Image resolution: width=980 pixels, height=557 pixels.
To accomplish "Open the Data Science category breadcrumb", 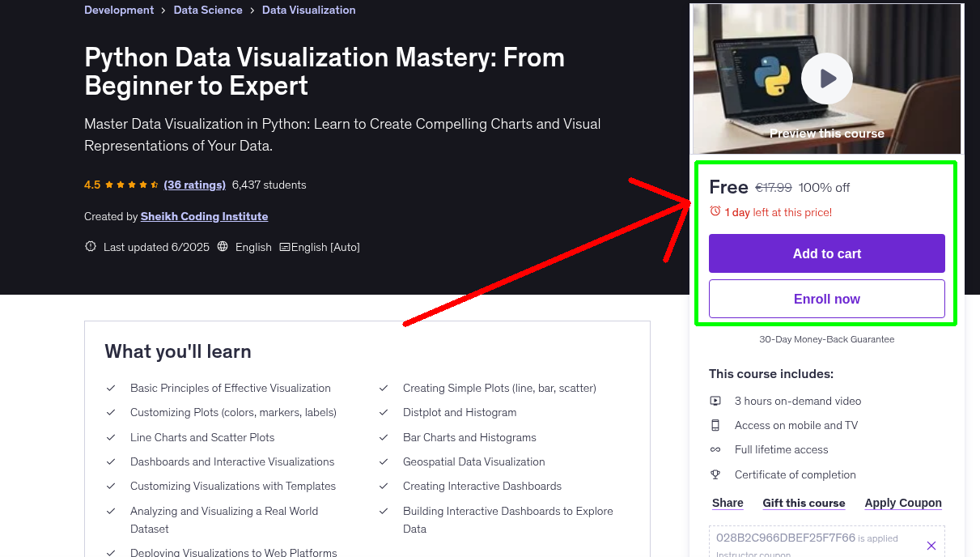I will 208,10.
